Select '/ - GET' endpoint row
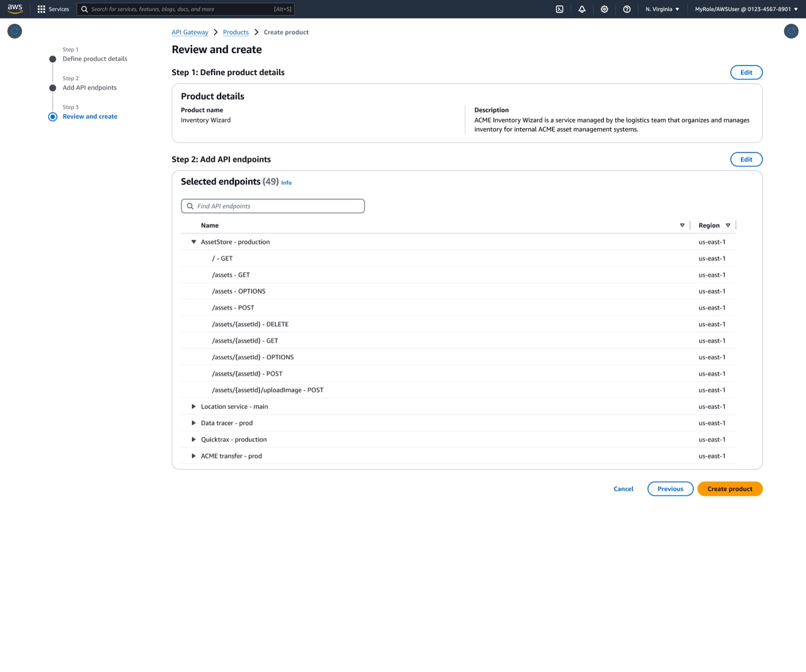806x672 pixels. pos(458,258)
